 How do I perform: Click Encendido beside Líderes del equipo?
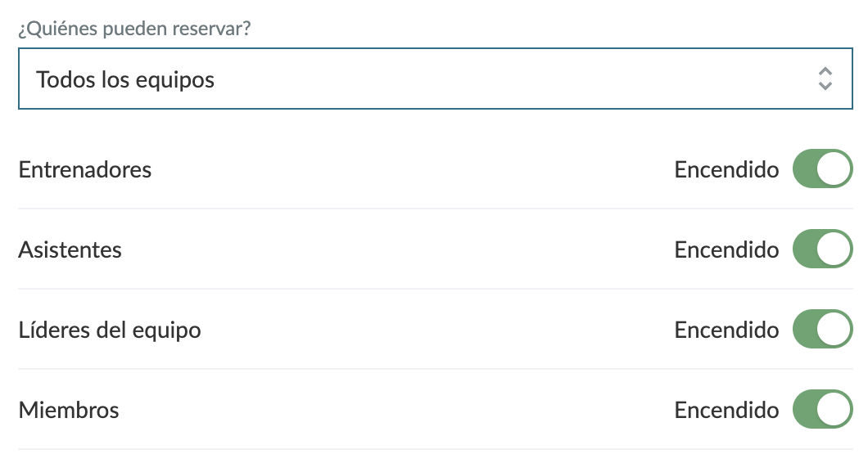726,330
